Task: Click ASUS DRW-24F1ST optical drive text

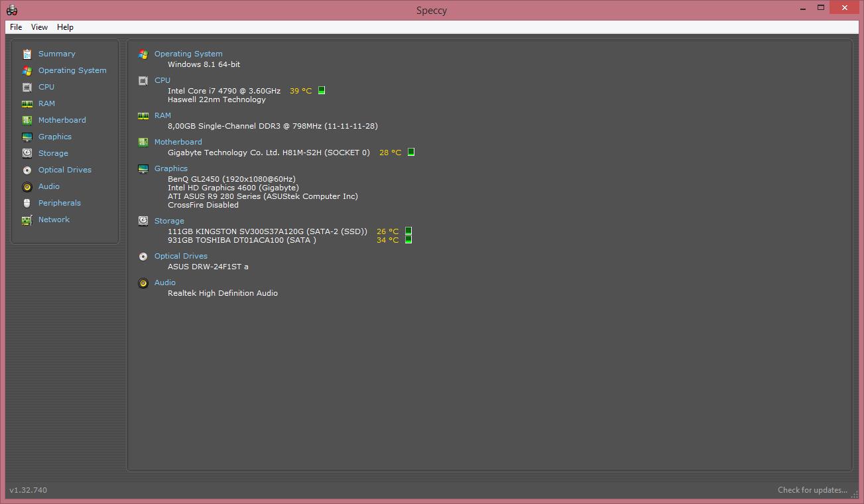Action: (x=208, y=267)
